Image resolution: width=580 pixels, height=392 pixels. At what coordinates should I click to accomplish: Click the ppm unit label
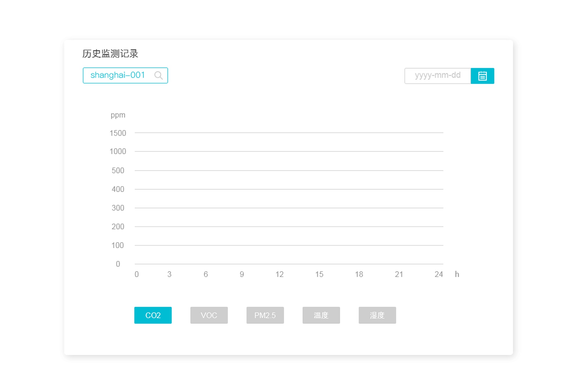[x=118, y=115]
